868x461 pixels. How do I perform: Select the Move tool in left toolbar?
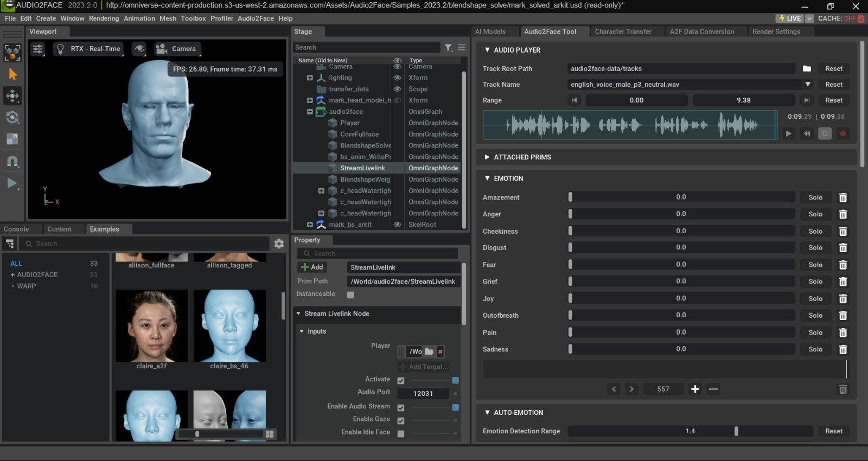(12, 96)
